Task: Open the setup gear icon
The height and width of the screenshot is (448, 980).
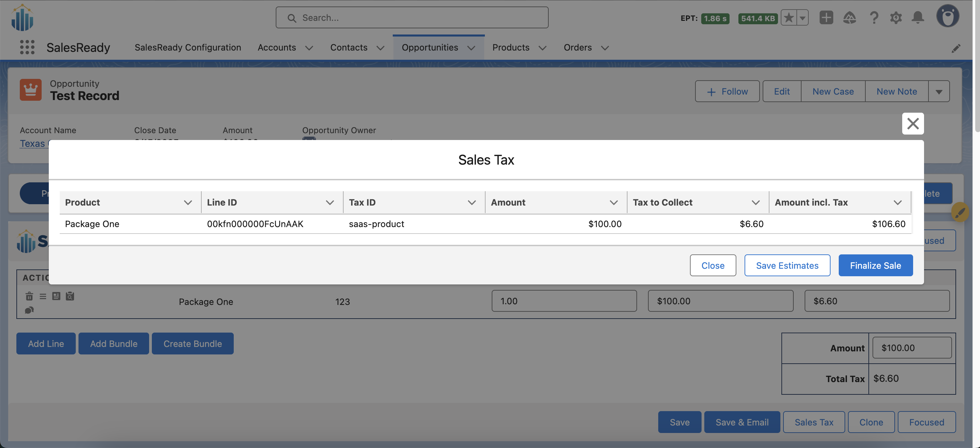Action: point(895,17)
